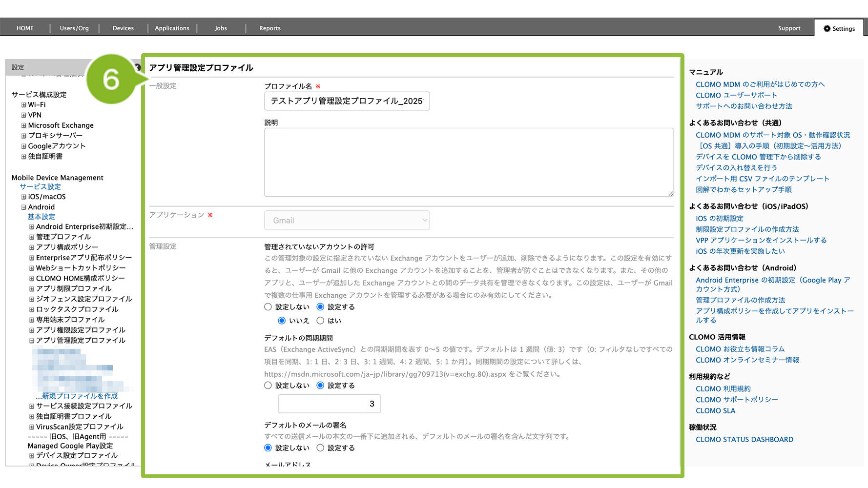Select 設定する for default email signature

320,448
